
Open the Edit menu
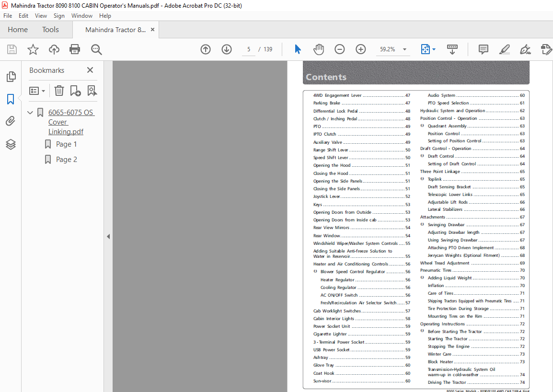click(x=23, y=15)
